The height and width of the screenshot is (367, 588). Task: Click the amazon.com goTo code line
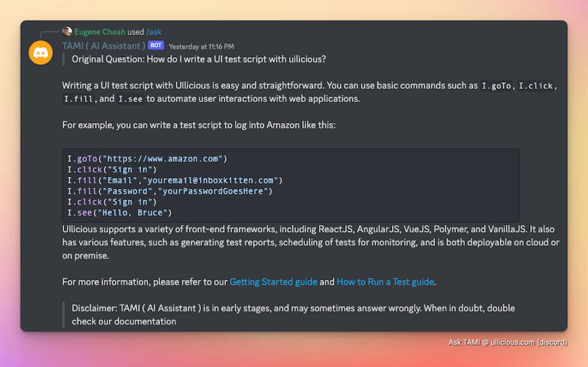point(147,159)
